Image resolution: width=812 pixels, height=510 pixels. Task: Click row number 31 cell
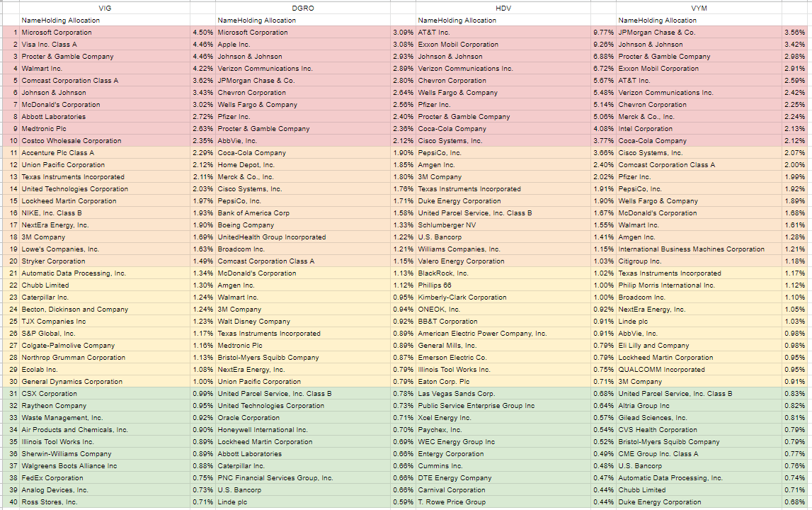click(x=11, y=393)
